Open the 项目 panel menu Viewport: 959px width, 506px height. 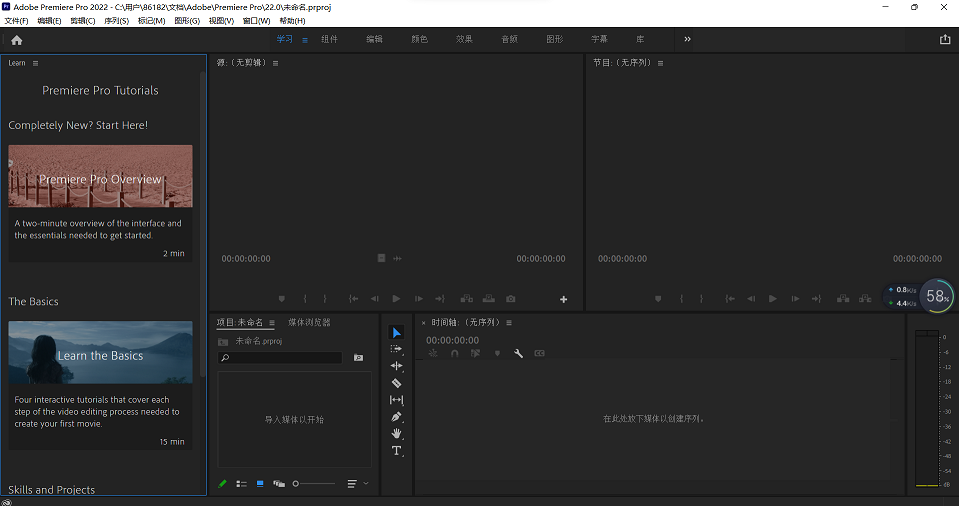272,322
